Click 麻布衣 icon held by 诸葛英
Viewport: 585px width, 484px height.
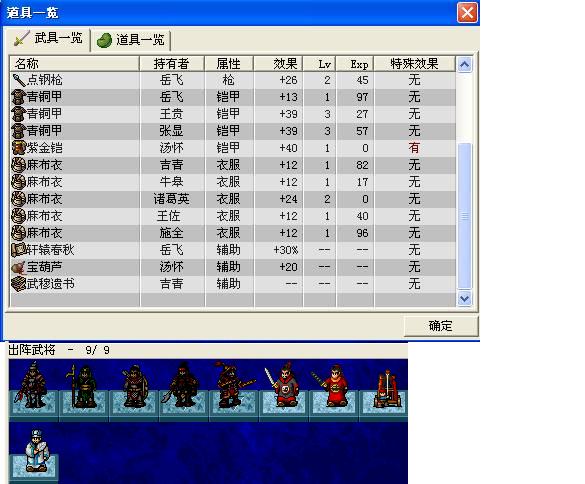[x=18, y=199]
